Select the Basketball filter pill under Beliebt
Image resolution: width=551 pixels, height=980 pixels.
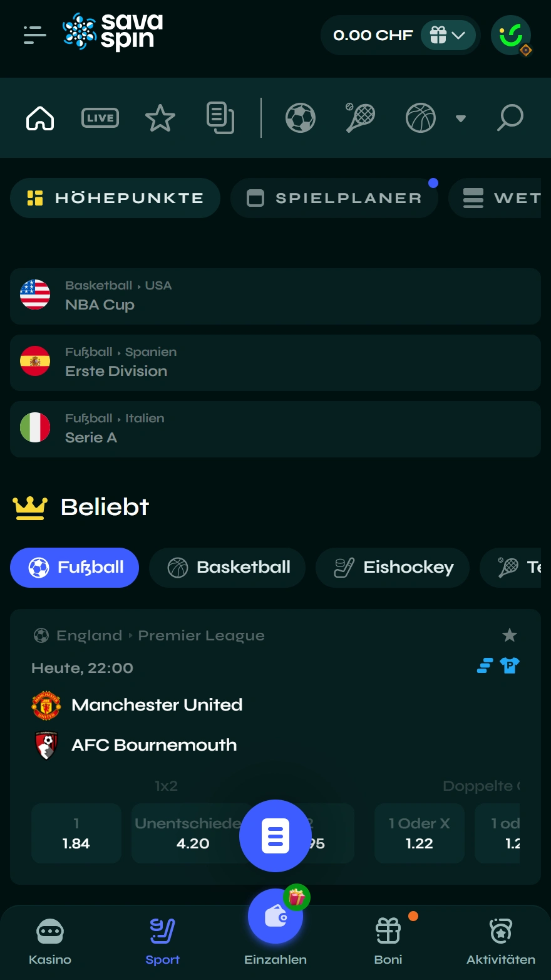[227, 568]
